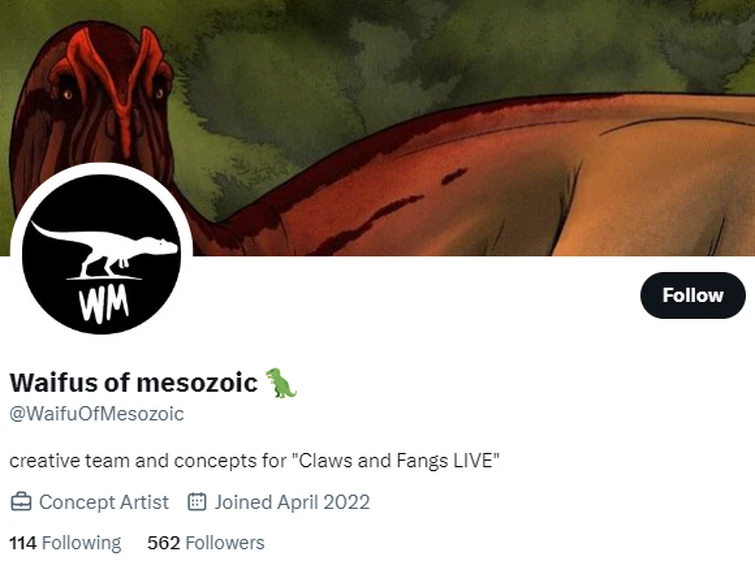This screenshot has width=755, height=574.
Task: Open the 114 Following list
Action: pos(65,543)
